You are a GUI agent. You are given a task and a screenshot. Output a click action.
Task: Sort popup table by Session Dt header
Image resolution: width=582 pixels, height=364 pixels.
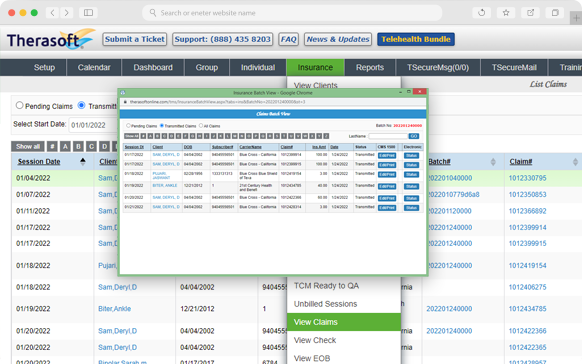click(x=134, y=147)
